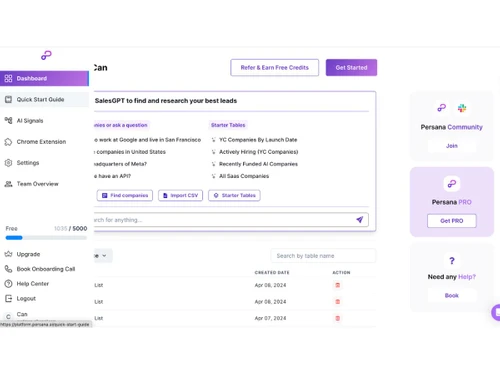
Task: Click the Quick Start Guide book icon
Action: click(8, 99)
